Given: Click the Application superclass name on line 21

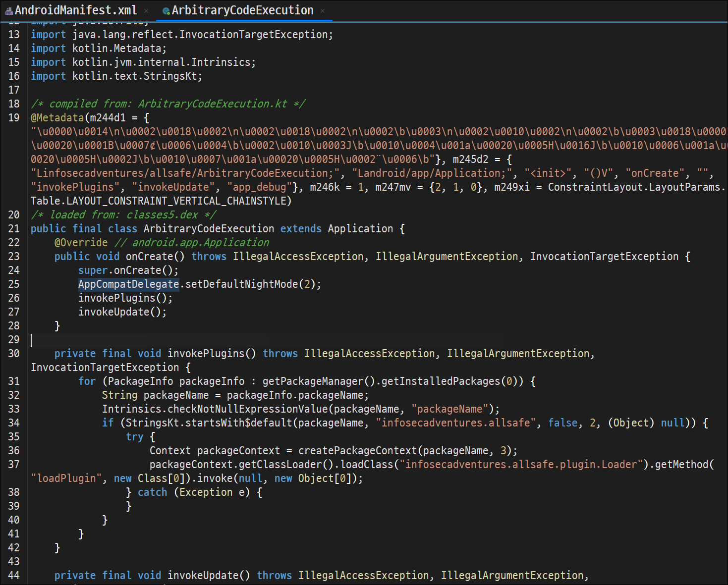Looking at the screenshot, I should click(360, 229).
